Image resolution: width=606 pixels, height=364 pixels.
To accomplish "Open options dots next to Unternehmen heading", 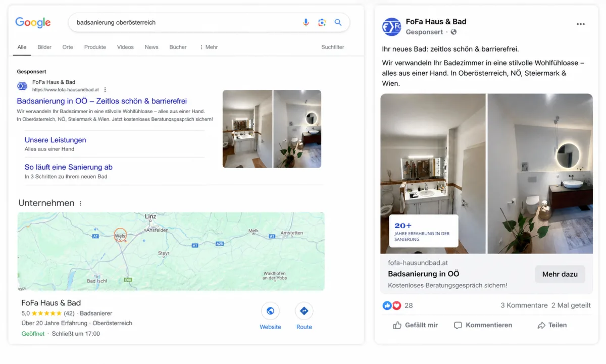I will (x=80, y=203).
